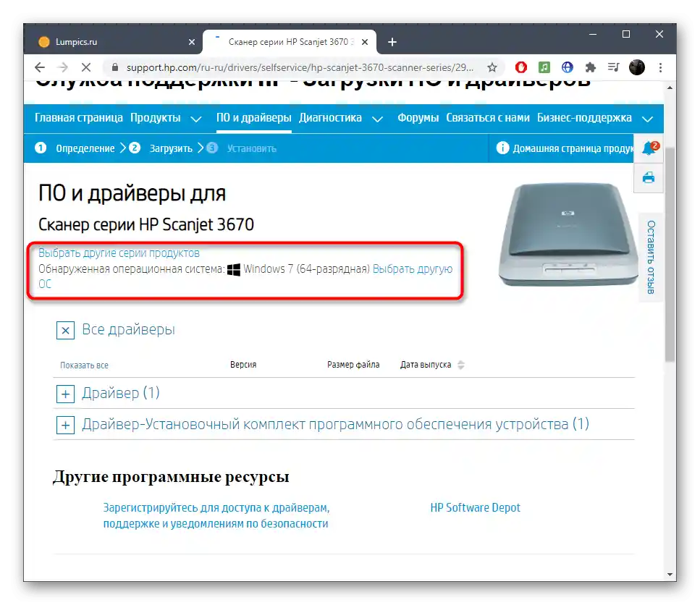700x605 pixels.
Task: Click the vertical scrollbar thumb
Action: point(670,254)
